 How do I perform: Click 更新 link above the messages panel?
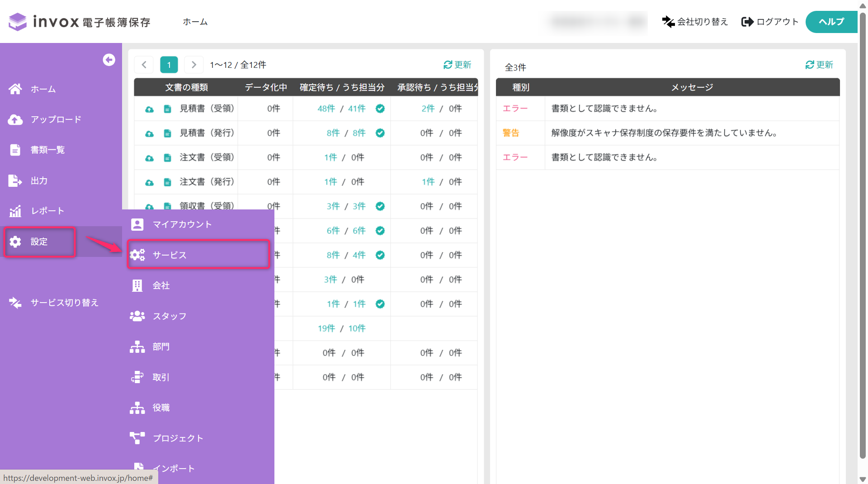tap(819, 65)
